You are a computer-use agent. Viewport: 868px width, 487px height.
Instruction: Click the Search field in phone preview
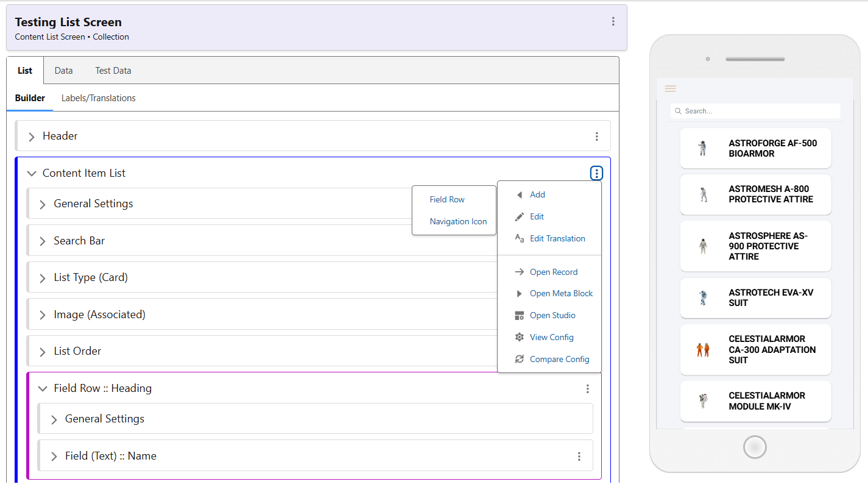click(755, 111)
